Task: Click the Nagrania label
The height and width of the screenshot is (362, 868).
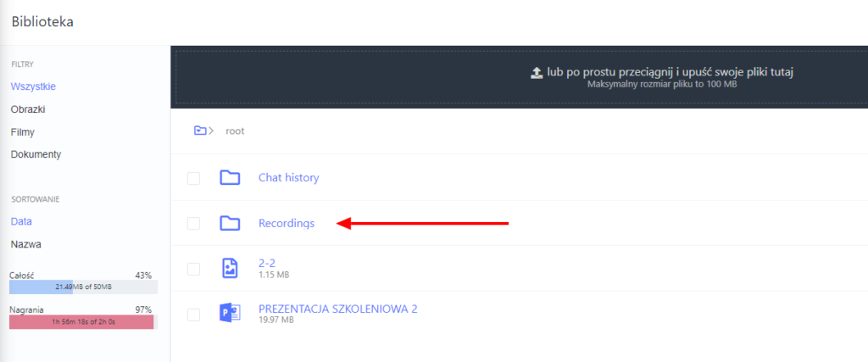Action: [x=26, y=310]
